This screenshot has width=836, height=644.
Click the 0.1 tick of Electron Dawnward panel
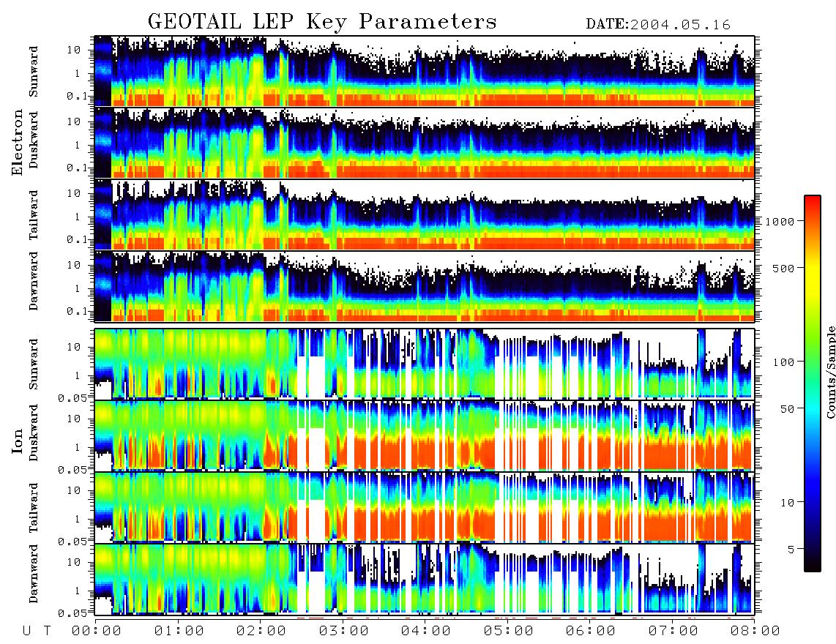pos(77,311)
